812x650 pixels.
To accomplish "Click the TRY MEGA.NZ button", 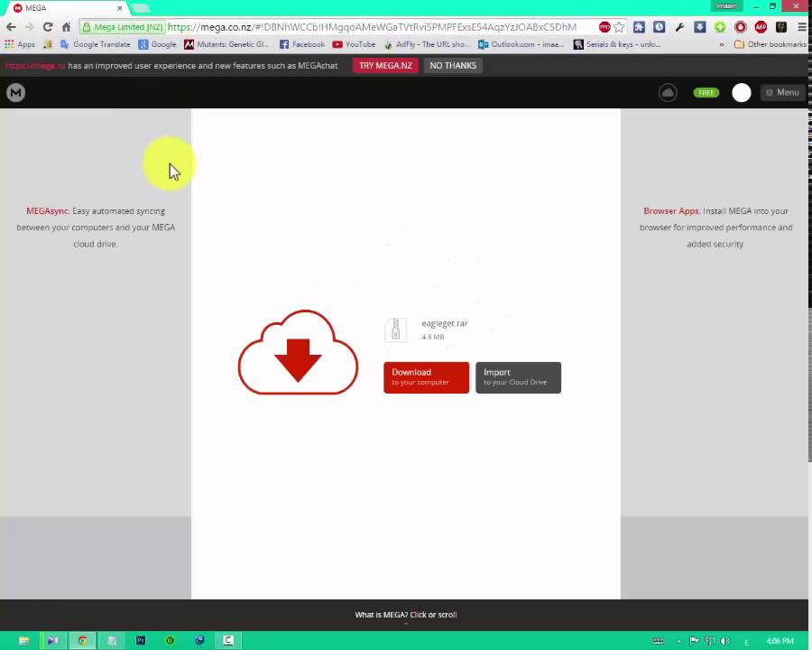I will tap(385, 65).
